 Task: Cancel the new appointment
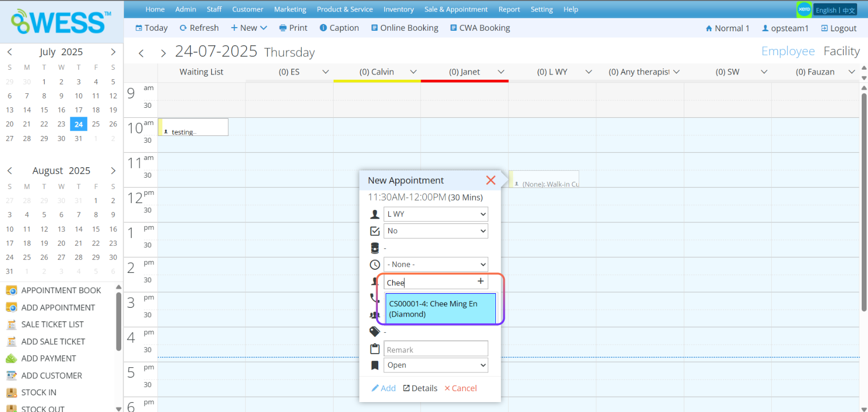[x=461, y=389]
